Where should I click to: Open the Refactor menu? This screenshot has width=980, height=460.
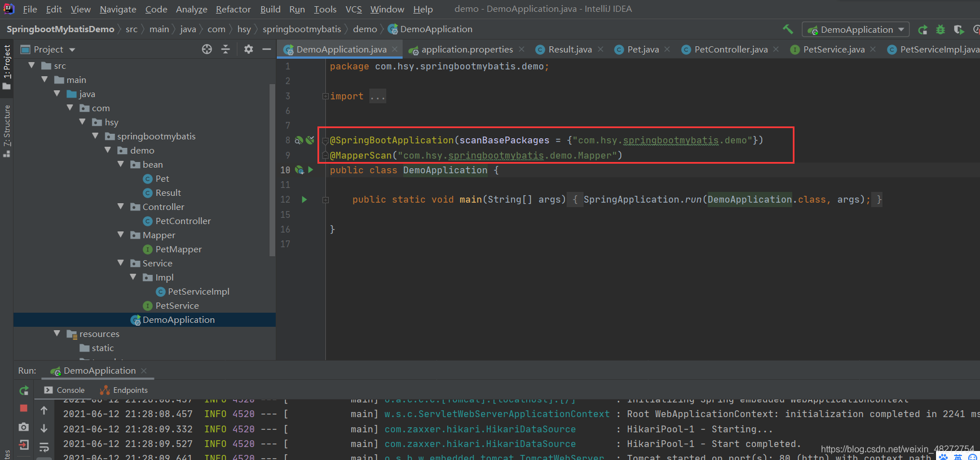233,9
